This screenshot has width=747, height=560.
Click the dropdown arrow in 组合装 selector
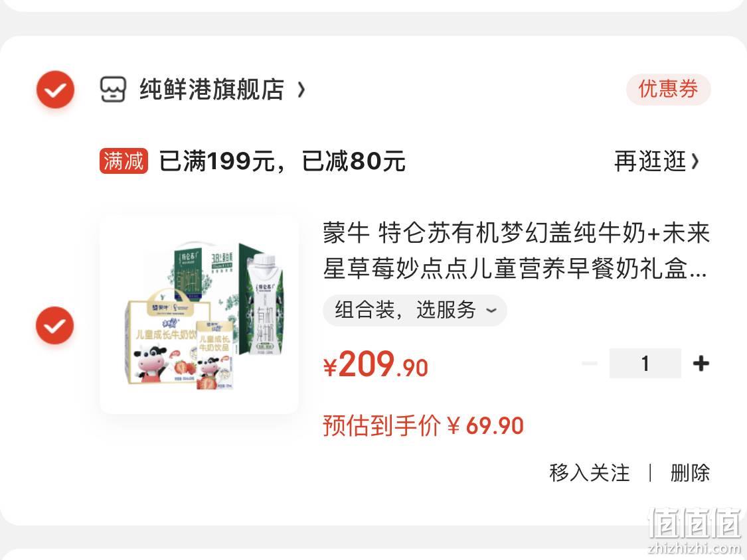click(x=491, y=311)
